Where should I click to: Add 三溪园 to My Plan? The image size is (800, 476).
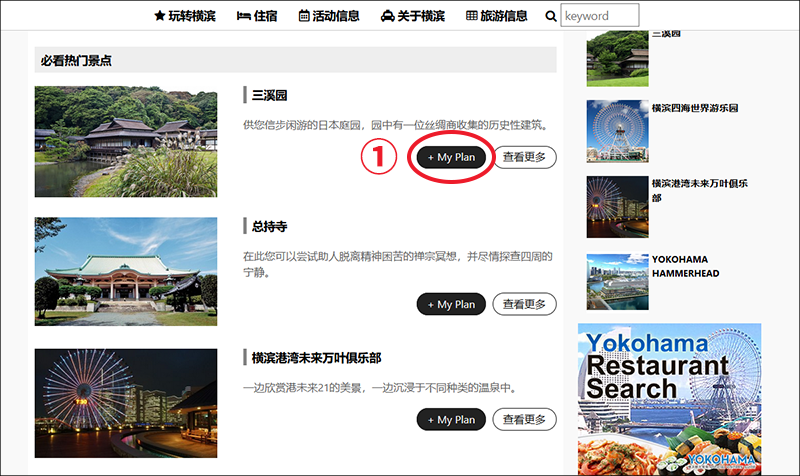(451, 158)
